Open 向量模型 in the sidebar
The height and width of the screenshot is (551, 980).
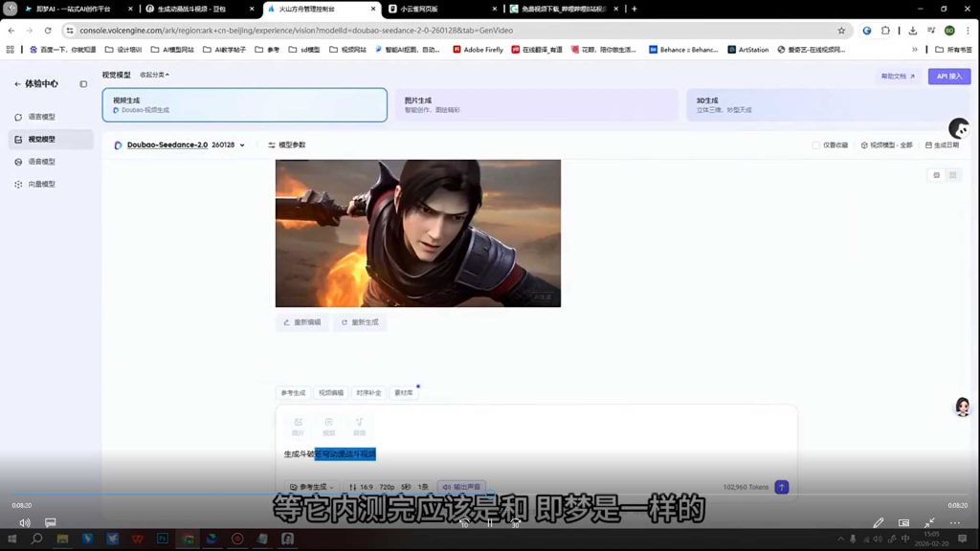tap(41, 185)
